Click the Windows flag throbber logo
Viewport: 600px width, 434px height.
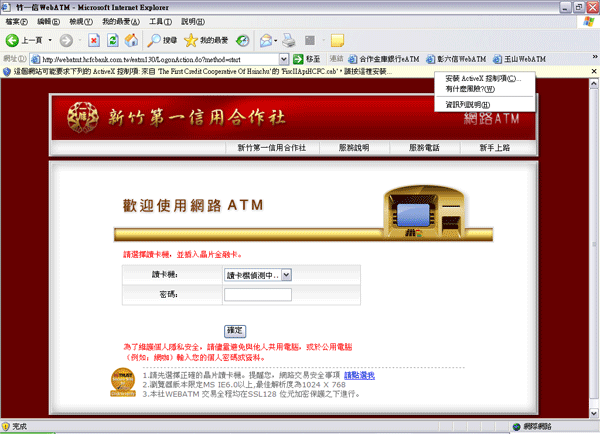click(x=589, y=21)
